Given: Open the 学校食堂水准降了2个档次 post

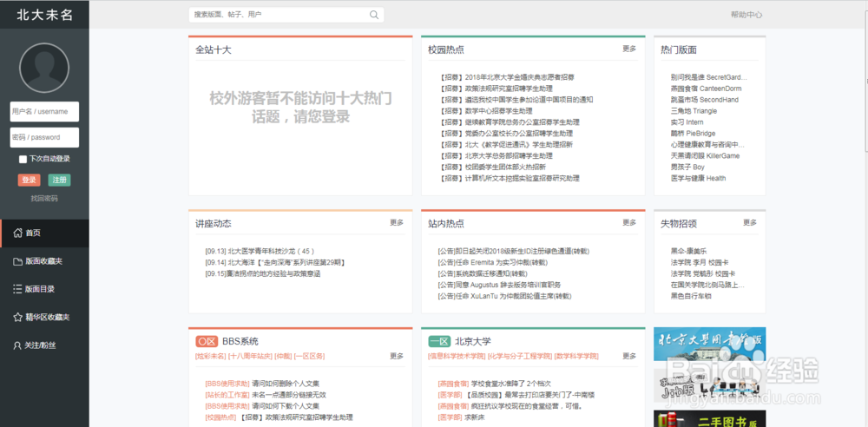Looking at the screenshot, I should [x=511, y=384].
